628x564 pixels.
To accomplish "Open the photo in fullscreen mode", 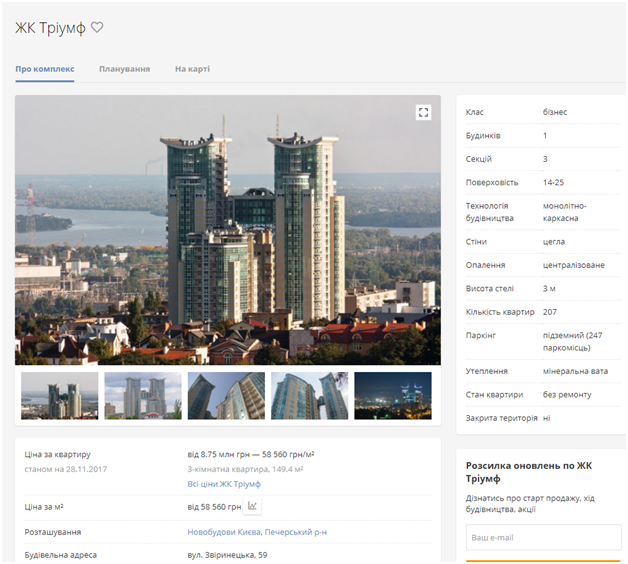I will coord(423,112).
